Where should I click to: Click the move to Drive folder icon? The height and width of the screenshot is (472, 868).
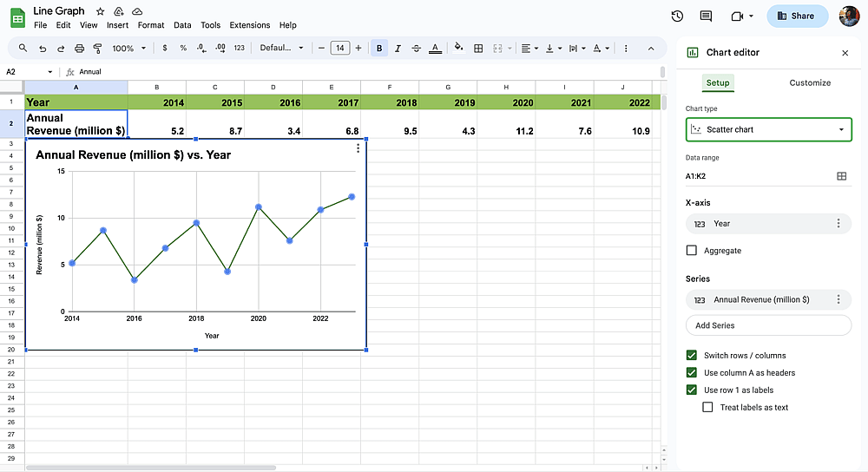[118, 11]
